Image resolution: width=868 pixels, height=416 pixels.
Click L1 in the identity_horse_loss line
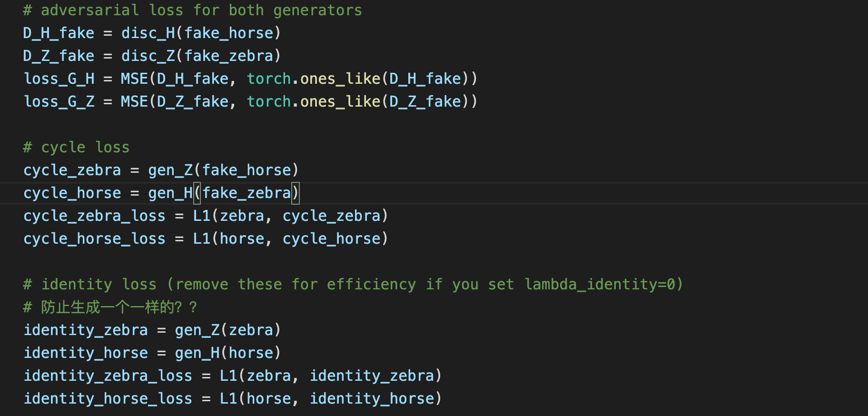click(228, 398)
